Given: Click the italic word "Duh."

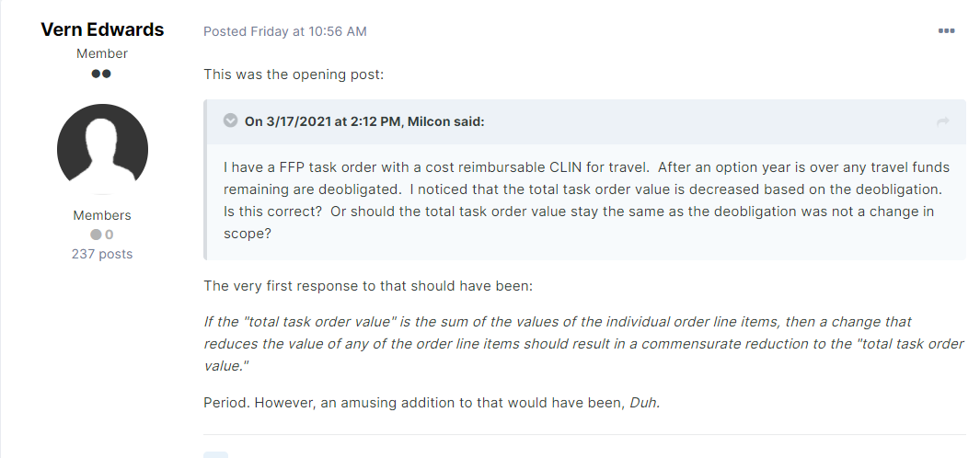Looking at the screenshot, I should tap(644, 402).
